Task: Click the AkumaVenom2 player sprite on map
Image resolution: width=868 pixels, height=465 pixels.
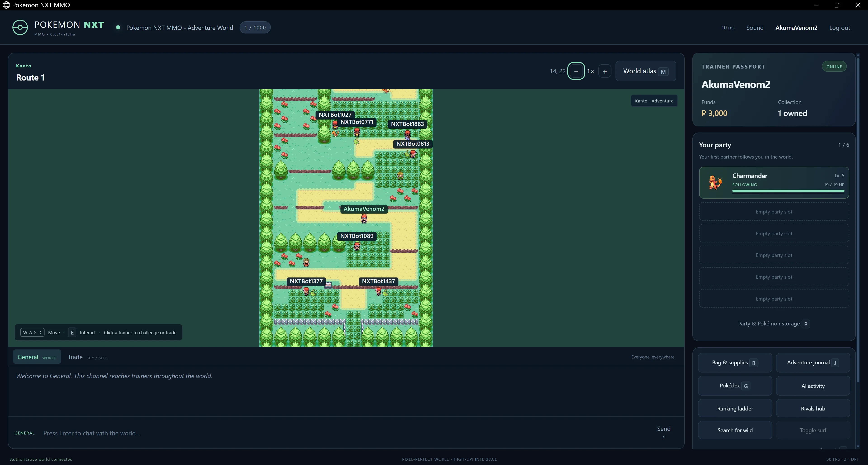Action: point(364,219)
